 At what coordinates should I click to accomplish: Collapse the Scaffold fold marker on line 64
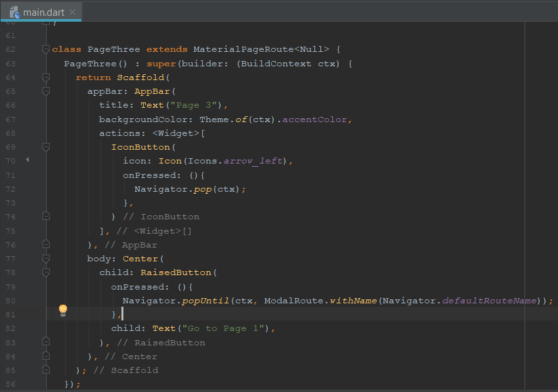pyautogui.click(x=46, y=77)
